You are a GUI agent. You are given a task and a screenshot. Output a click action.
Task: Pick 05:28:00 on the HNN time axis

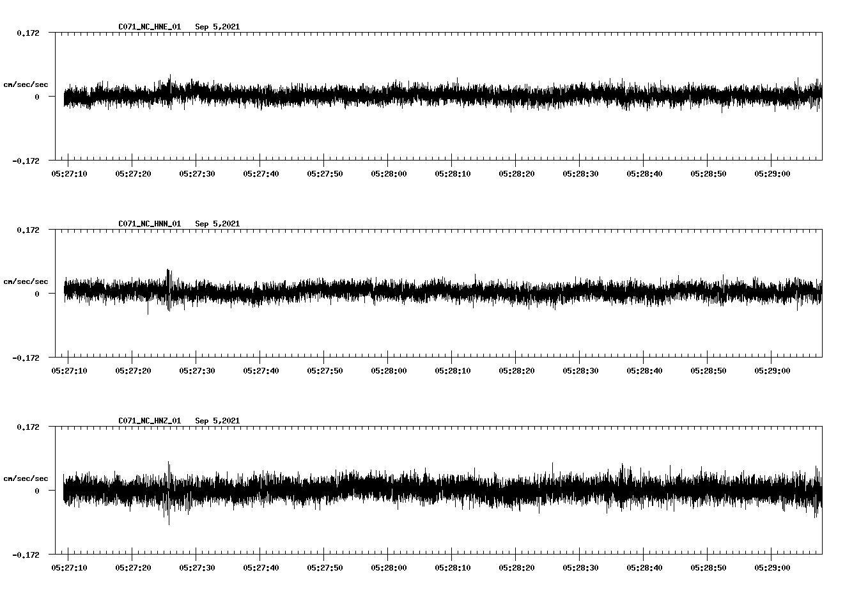click(x=389, y=371)
